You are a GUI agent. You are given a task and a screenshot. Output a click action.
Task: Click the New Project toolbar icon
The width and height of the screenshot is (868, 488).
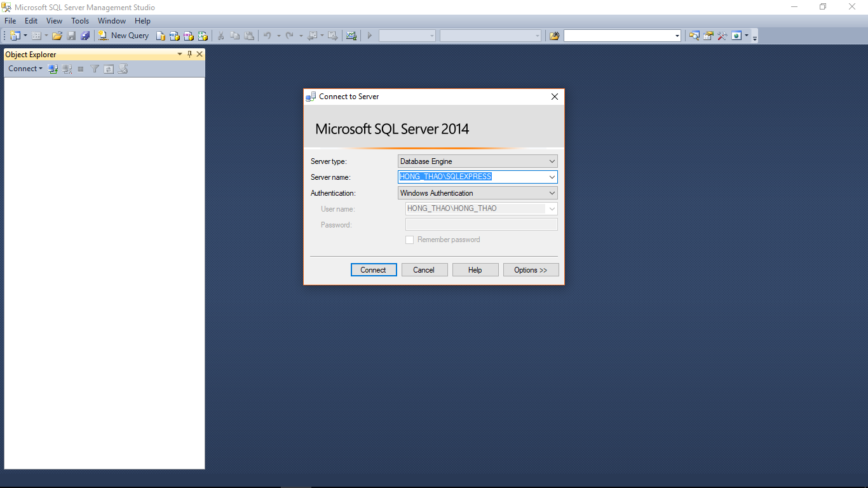15,36
